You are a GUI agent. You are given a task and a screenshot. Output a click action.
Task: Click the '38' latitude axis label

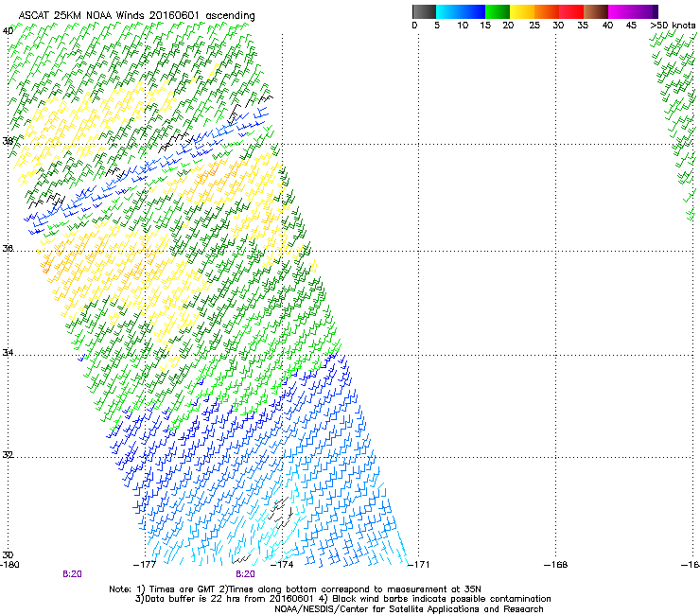pos(8,142)
